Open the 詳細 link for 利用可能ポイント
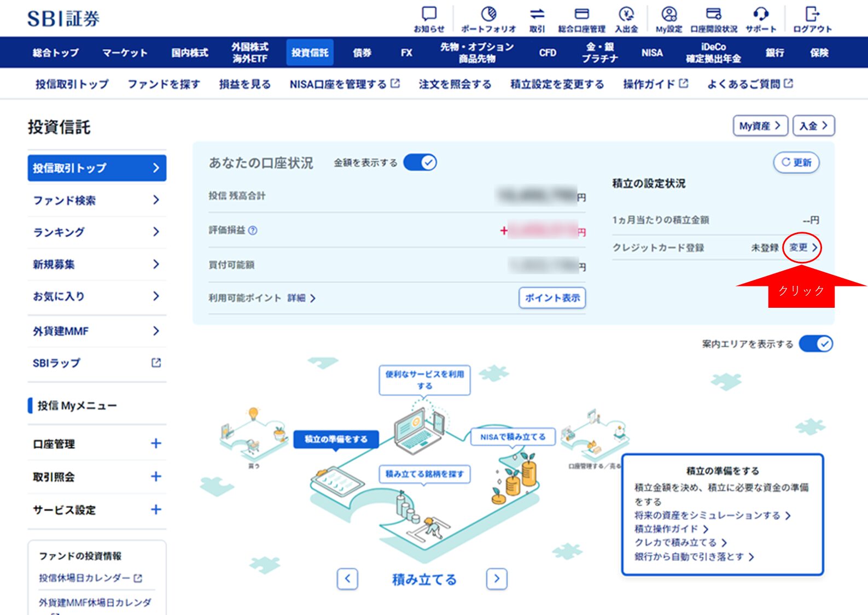The image size is (868, 615). (x=301, y=298)
